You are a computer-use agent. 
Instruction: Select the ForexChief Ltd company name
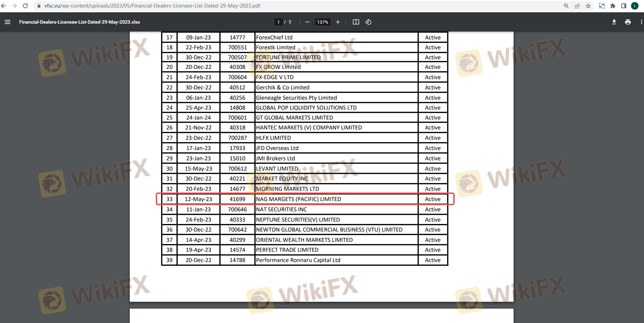[x=274, y=37]
